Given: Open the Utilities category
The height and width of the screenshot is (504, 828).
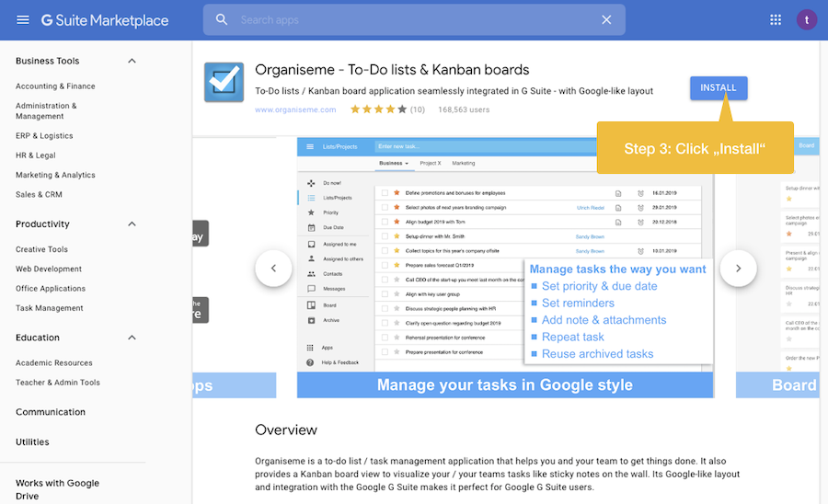Looking at the screenshot, I should click(32, 441).
